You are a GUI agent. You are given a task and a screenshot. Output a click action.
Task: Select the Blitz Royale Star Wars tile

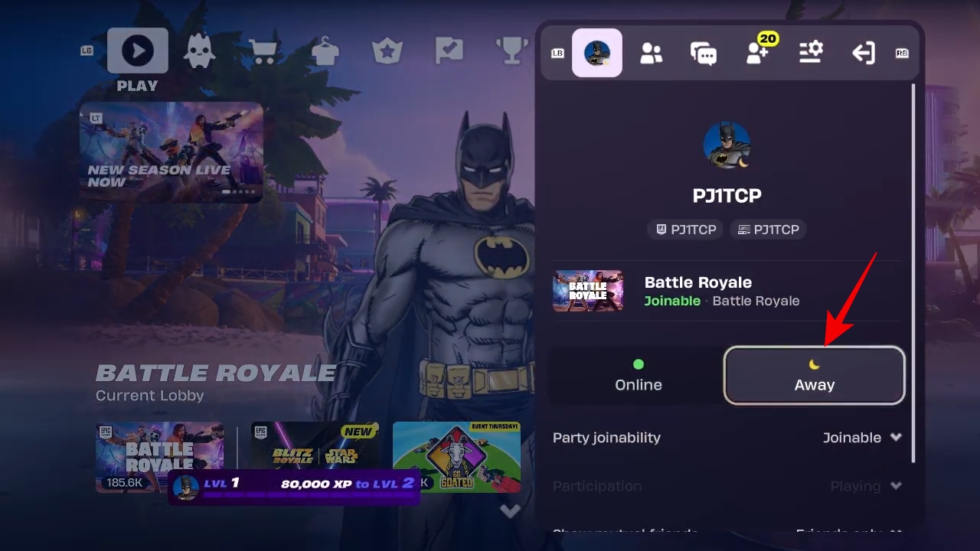click(316, 457)
